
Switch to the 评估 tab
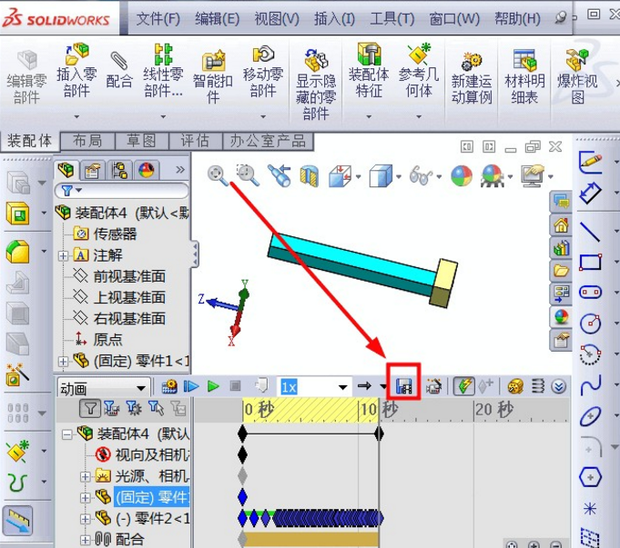tap(195, 141)
